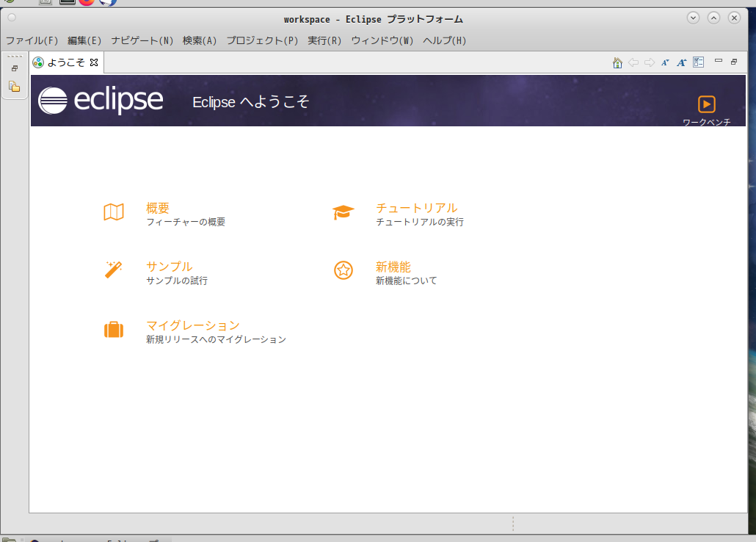Open the 編集(E) menu

(x=84, y=40)
